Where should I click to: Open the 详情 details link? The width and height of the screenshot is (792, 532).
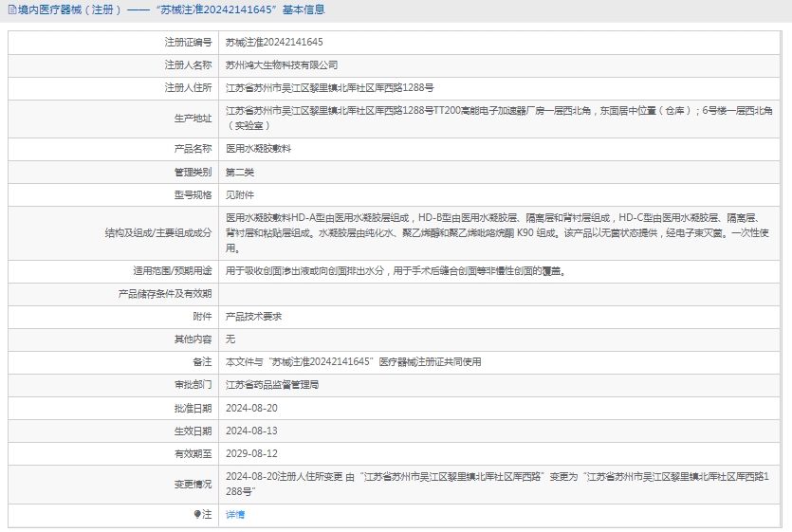(234, 514)
